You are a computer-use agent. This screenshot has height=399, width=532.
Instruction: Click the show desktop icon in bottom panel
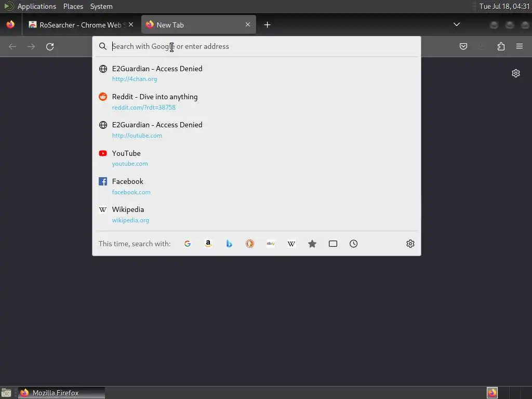point(6,393)
